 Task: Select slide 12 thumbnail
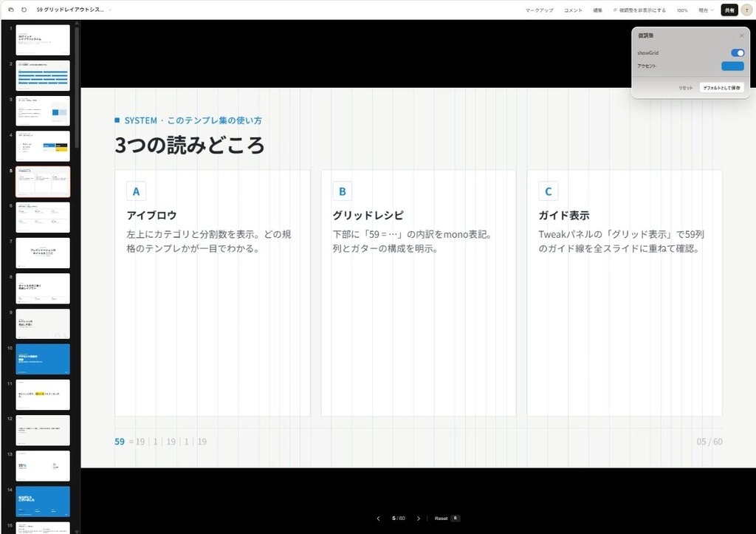[43, 431]
